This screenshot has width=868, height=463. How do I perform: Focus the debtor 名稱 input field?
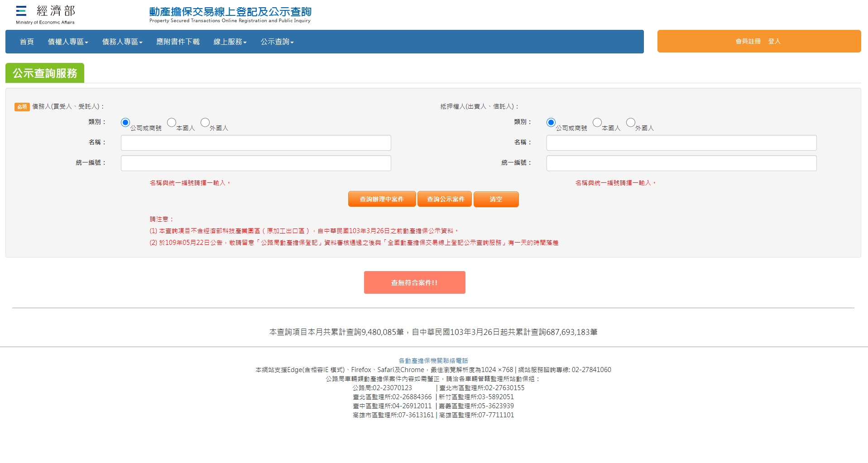click(256, 143)
